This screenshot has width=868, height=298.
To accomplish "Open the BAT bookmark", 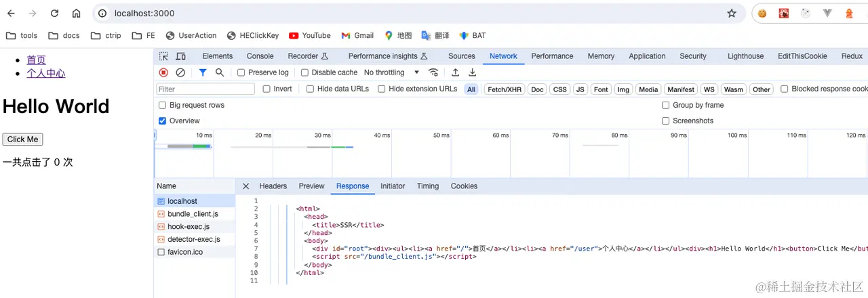I will [x=473, y=35].
